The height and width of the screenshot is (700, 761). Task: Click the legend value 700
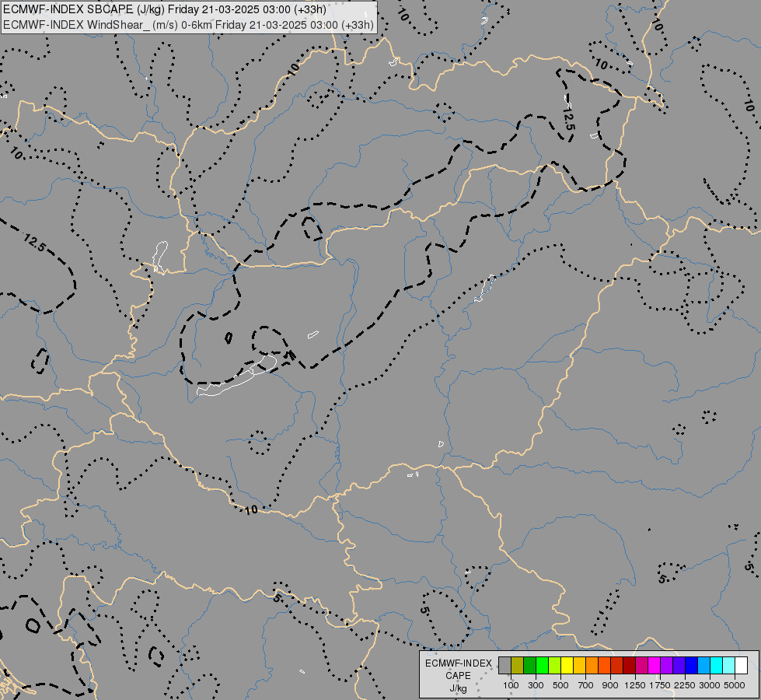coord(586,685)
